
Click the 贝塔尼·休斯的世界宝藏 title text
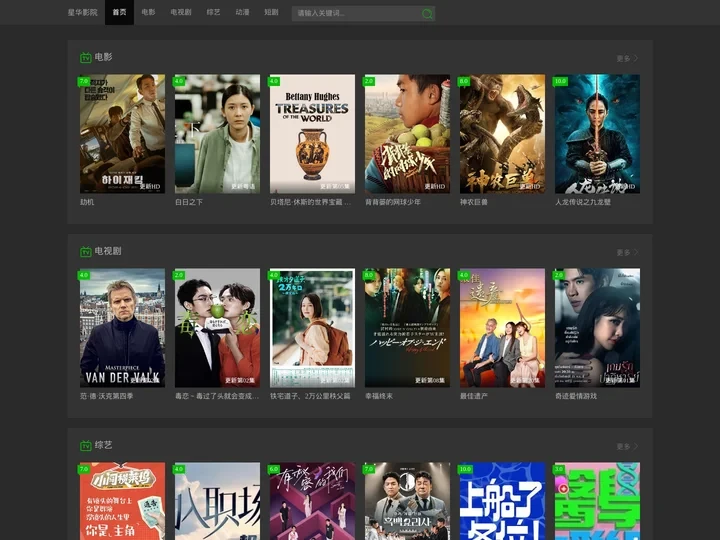point(310,202)
